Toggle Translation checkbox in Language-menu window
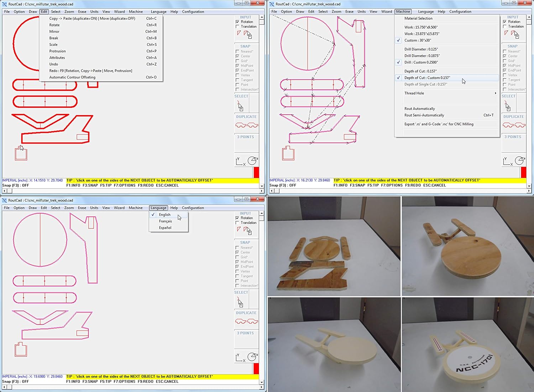The image size is (534, 392). [237, 223]
